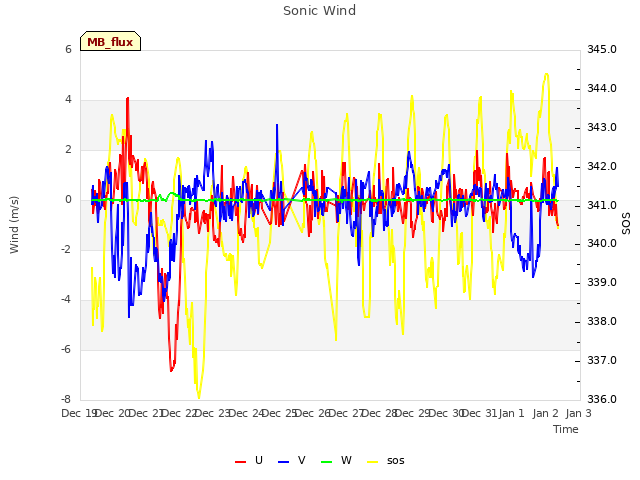The height and width of the screenshot is (480, 640).
Task: Click the Sonic Wind chart title
Action: point(320,11)
